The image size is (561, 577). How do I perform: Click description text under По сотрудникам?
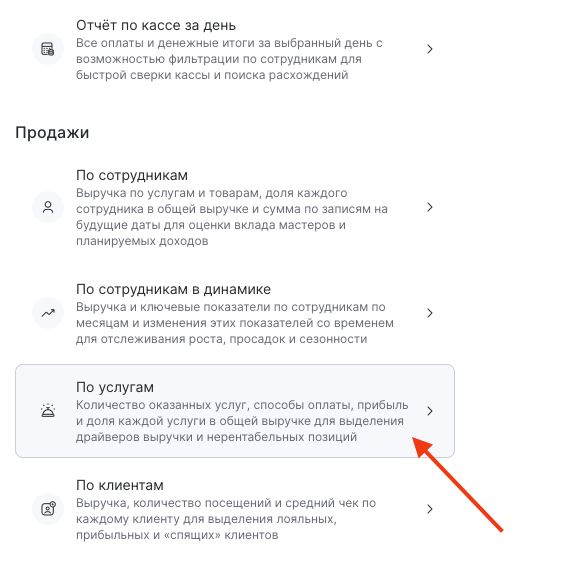pos(232,217)
